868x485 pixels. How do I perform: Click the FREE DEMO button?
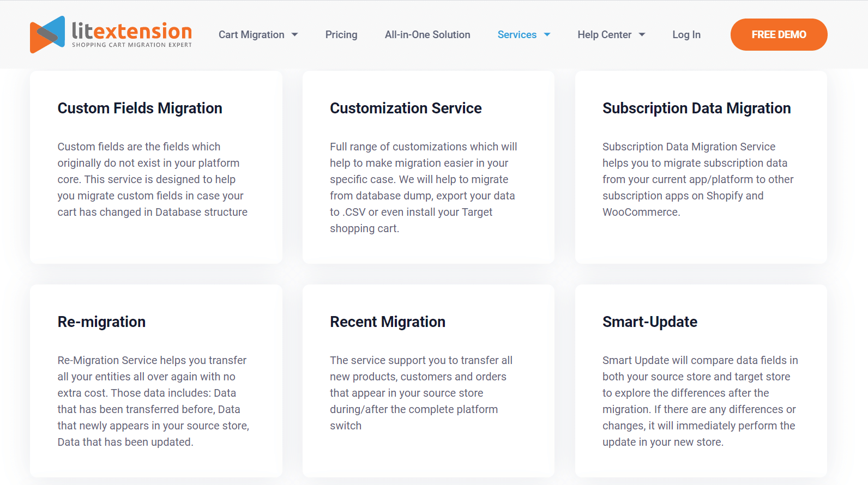[x=779, y=34]
